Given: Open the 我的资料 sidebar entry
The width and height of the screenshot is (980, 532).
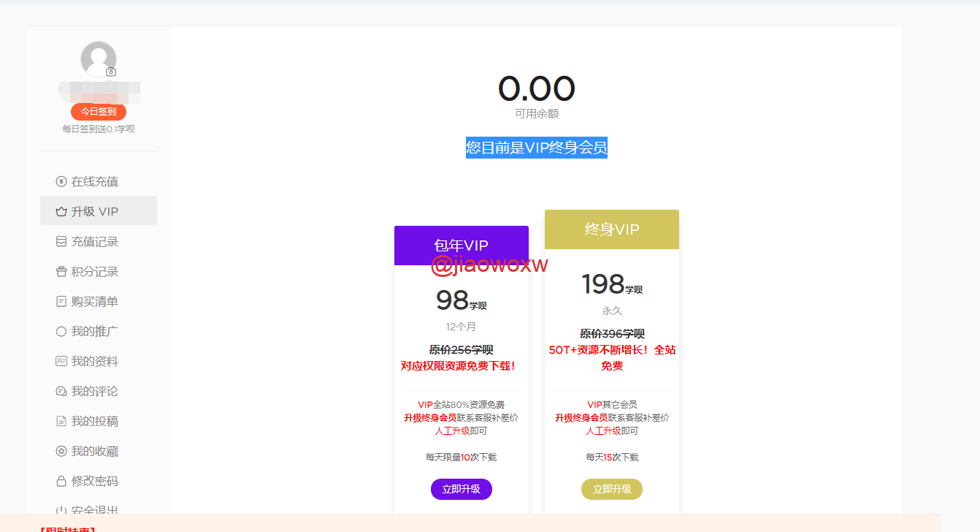Looking at the screenshot, I should (x=99, y=361).
